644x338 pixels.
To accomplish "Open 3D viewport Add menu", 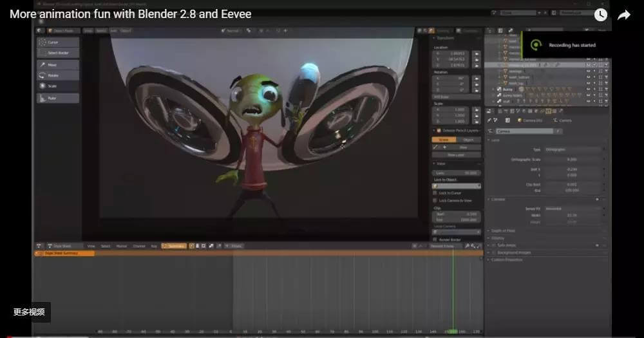I will coord(113,30).
